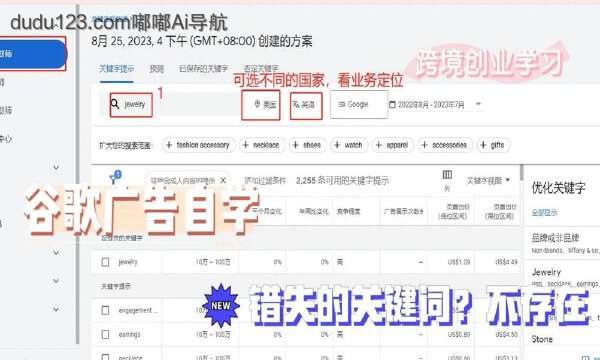
Task: Open the keyword view dropdown
Action: 488,180
